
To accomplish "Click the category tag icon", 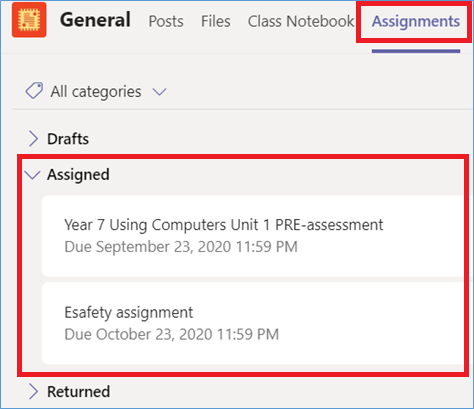I will click(34, 91).
